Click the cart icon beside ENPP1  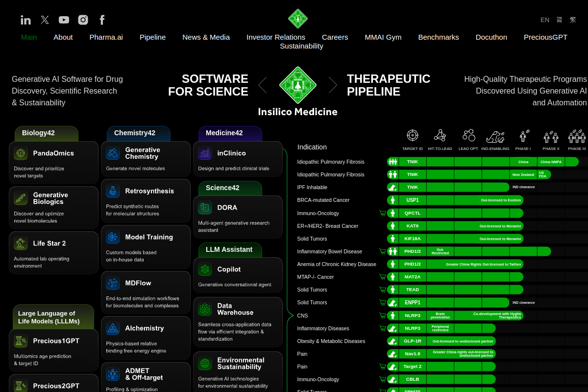(x=382, y=302)
